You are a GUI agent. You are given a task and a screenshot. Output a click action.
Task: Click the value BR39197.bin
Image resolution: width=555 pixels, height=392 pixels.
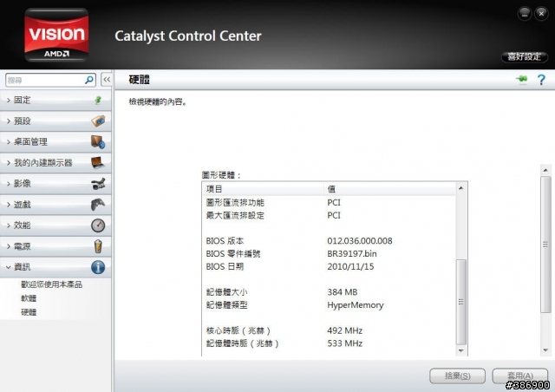point(352,253)
